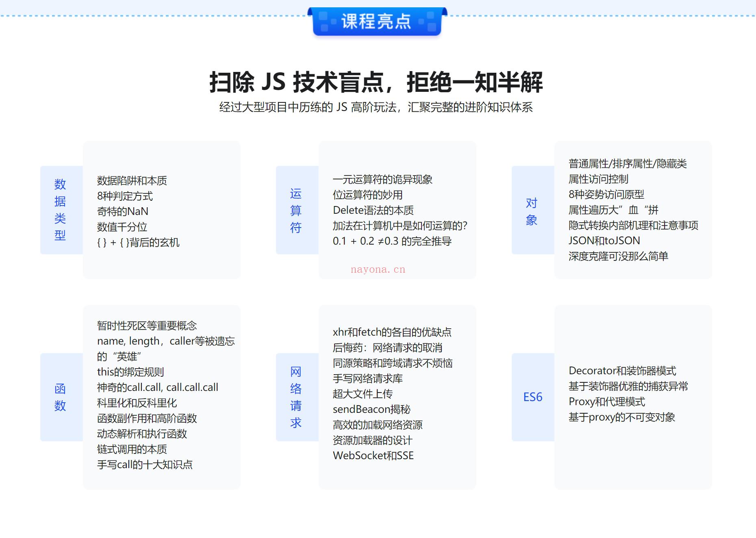Click the text 数据陷阱和本质
Viewport: 756px width, 538px height.
point(132,181)
